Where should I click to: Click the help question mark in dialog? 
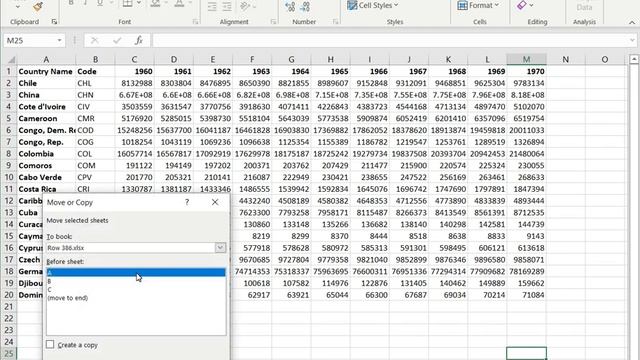(187, 202)
